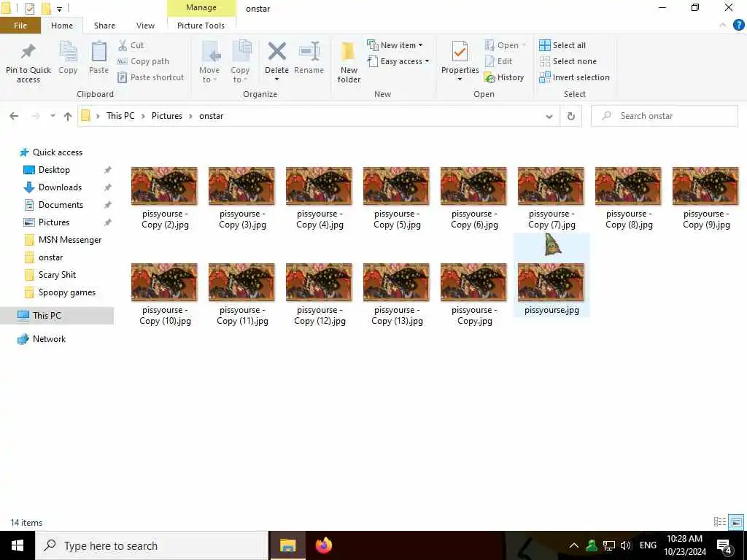Switch to the Home ribbon tab
The width and height of the screenshot is (747, 560).
pos(62,26)
